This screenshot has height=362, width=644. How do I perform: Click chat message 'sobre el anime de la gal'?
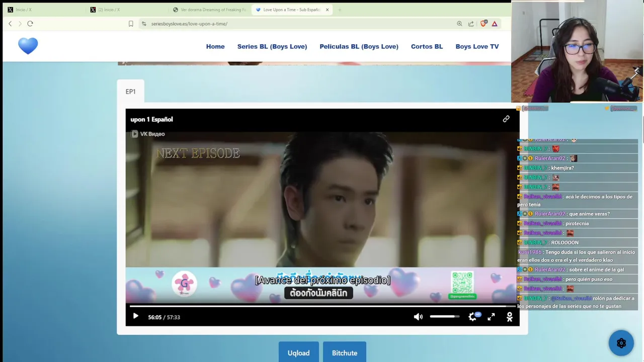pos(596,269)
